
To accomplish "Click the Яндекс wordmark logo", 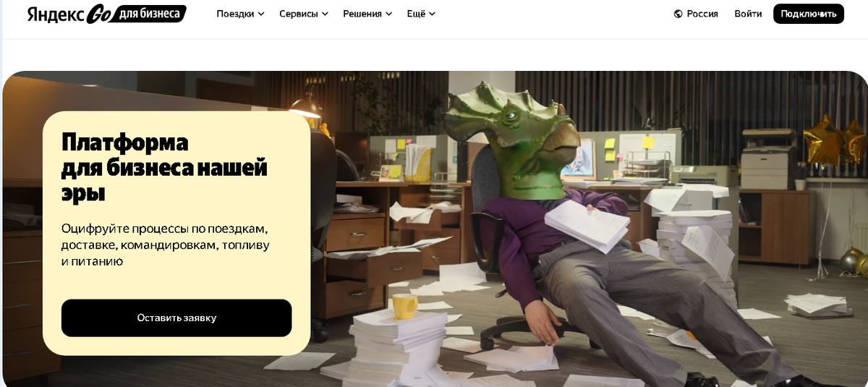I will pos(55,15).
